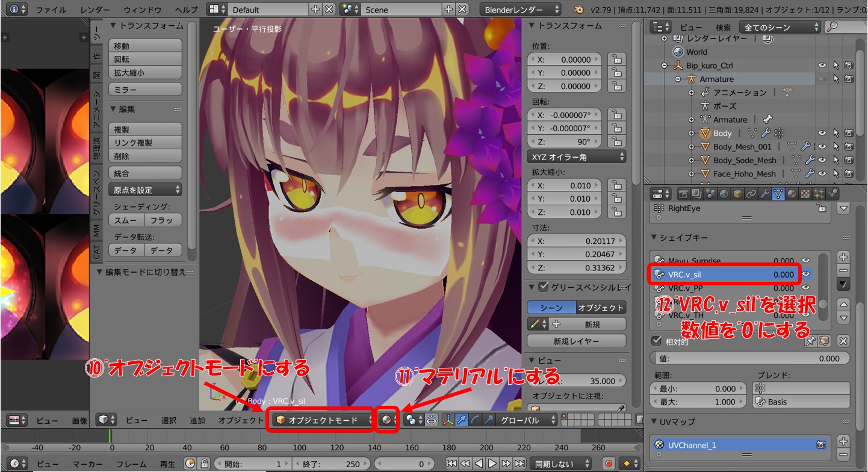Click the 統合 join button

[145, 173]
